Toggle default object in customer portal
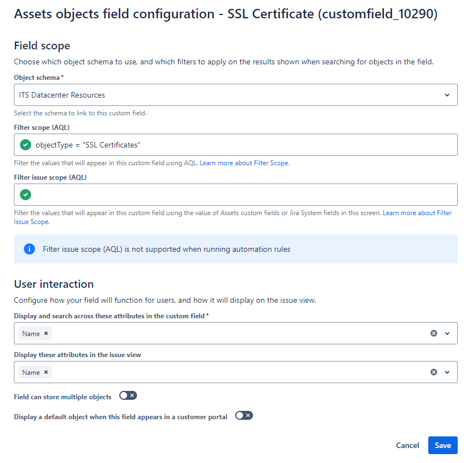 244,415
